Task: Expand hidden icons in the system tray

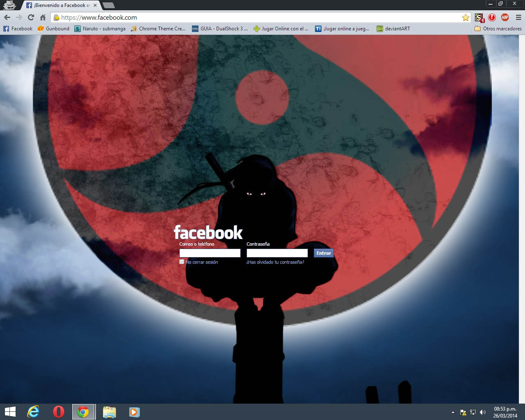Action: tap(453, 412)
